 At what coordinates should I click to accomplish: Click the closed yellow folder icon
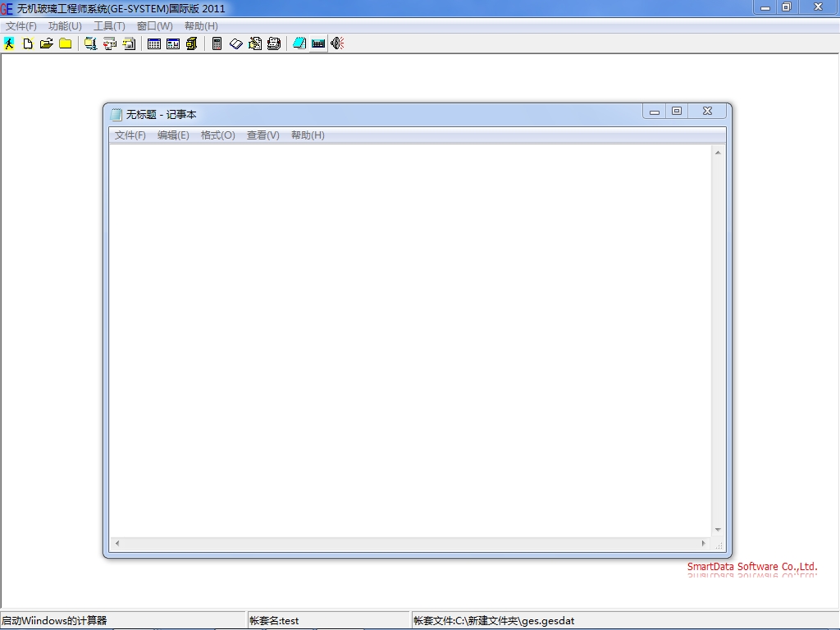coord(66,43)
